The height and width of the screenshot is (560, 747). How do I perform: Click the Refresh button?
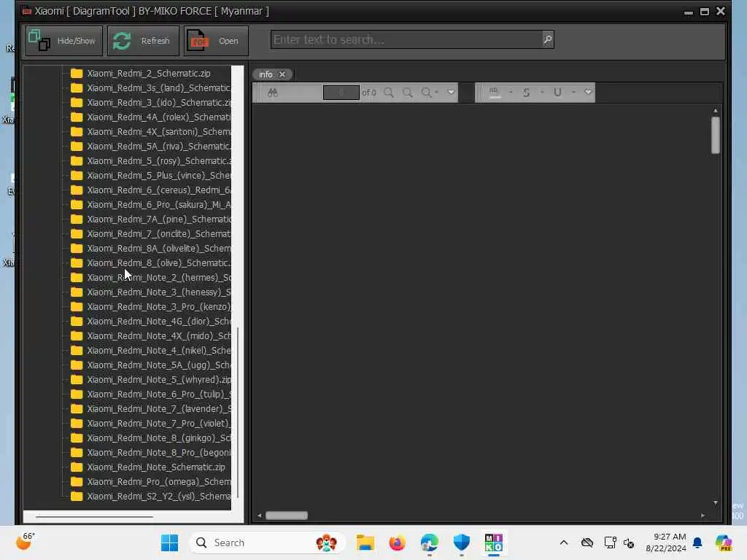point(144,41)
